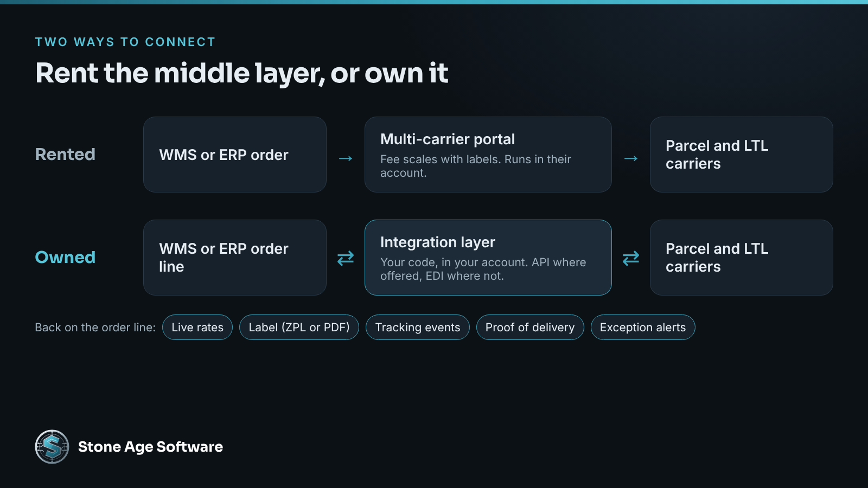Click the "TWO WAYS TO CONNECT" eyebrow text
Screen dimensions: 868x488
(x=125, y=42)
